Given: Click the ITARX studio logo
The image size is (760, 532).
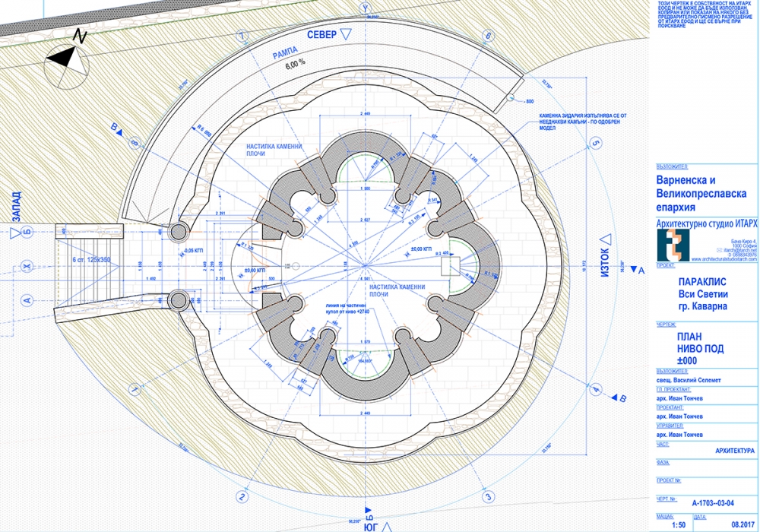Looking at the screenshot, I should click(673, 245).
